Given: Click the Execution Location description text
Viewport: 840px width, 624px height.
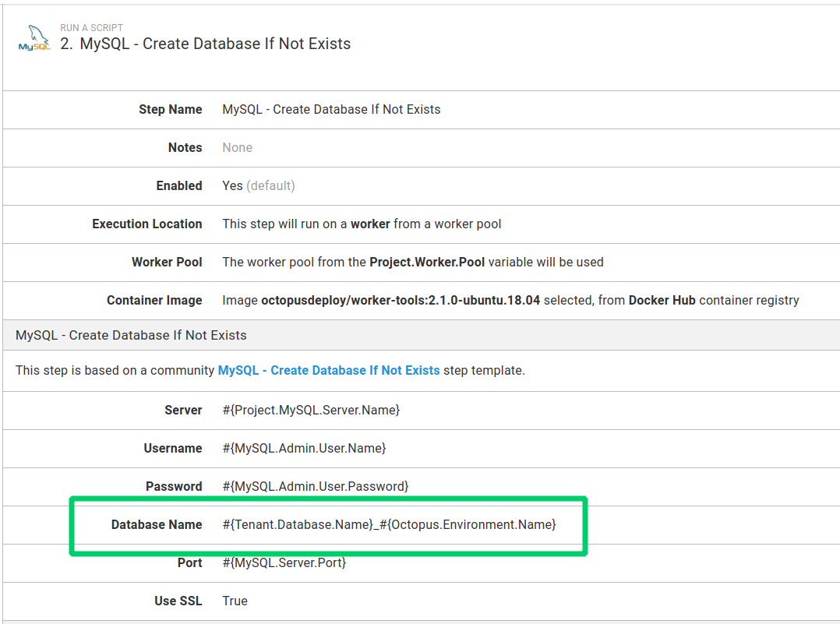Looking at the screenshot, I should click(x=362, y=224).
